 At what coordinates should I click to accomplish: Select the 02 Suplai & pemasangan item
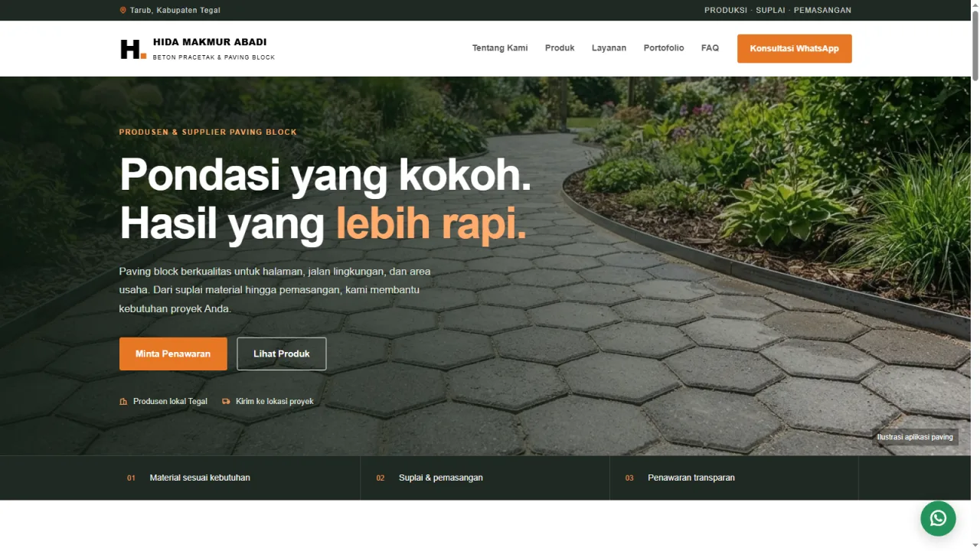485,478
